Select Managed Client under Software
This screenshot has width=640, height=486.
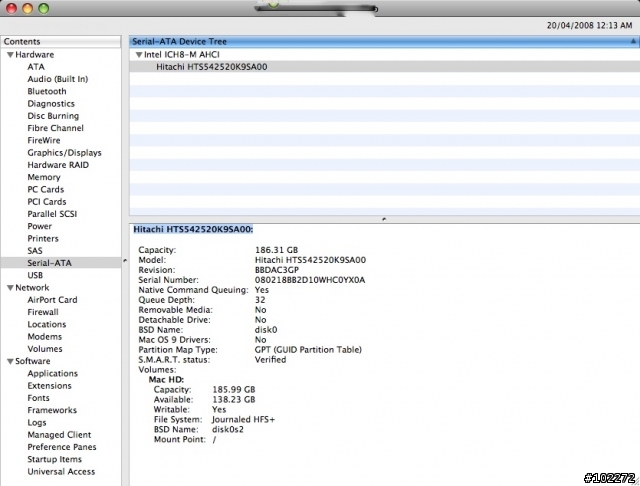pyautogui.click(x=59, y=435)
